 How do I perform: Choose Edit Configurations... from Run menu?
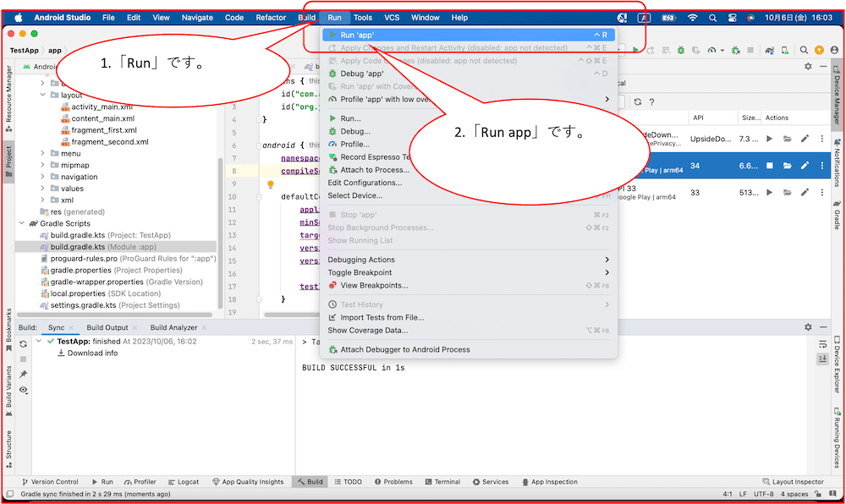coord(469,183)
